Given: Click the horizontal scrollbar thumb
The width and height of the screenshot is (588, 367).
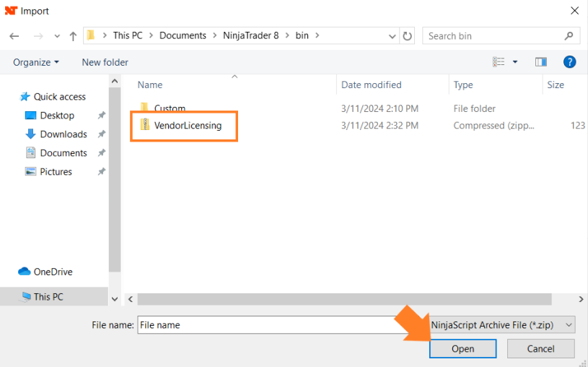Looking at the screenshot, I should (x=344, y=299).
